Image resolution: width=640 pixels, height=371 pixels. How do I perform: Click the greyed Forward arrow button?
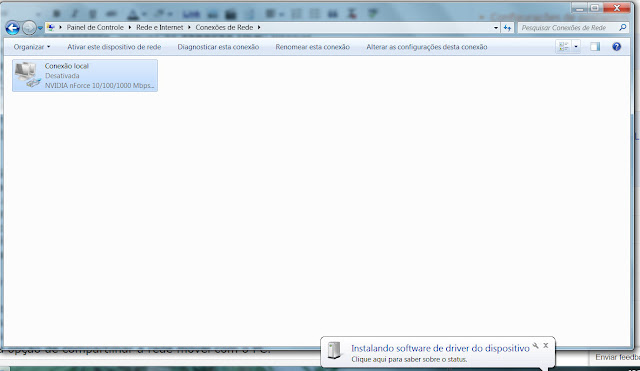(x=29, y=28)
